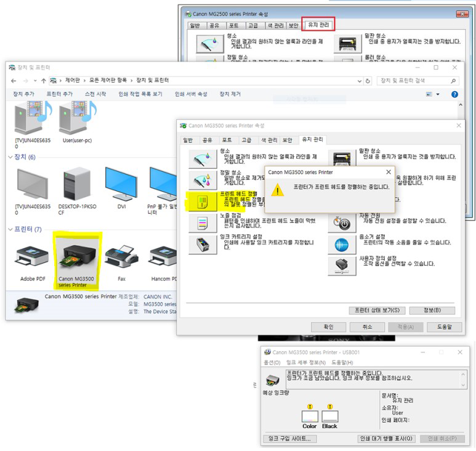Click the 노즐 점검 nozzle check icon
Viewport: 476px width, 451px height.
click(203, 223)
